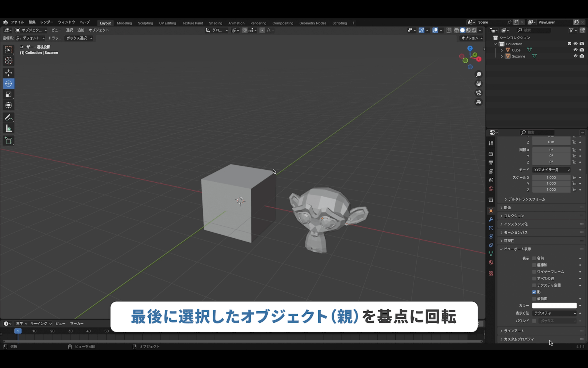
Task: Select the Annotate pencil tool
Action: click(9, 118)
